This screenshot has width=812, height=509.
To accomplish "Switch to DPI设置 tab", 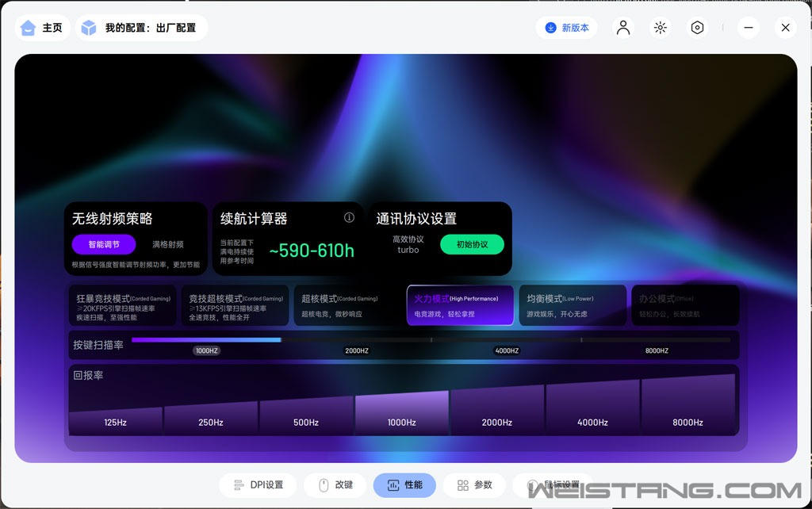I will click(258, 485).
